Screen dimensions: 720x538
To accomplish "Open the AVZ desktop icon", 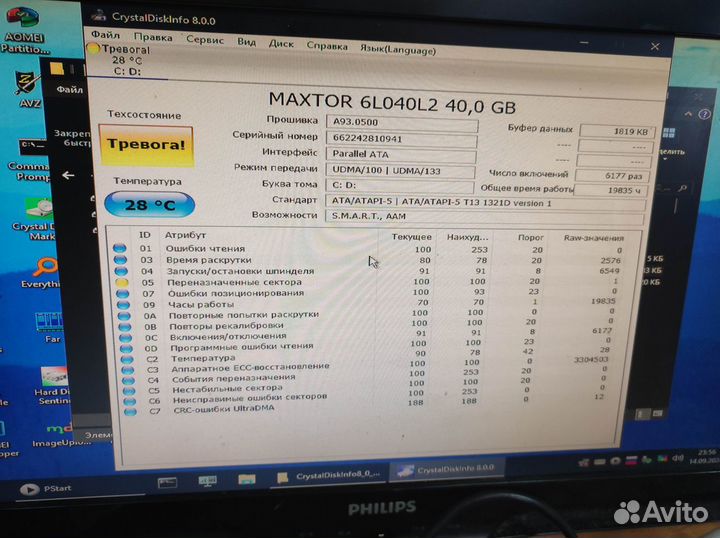I will 28,90.
